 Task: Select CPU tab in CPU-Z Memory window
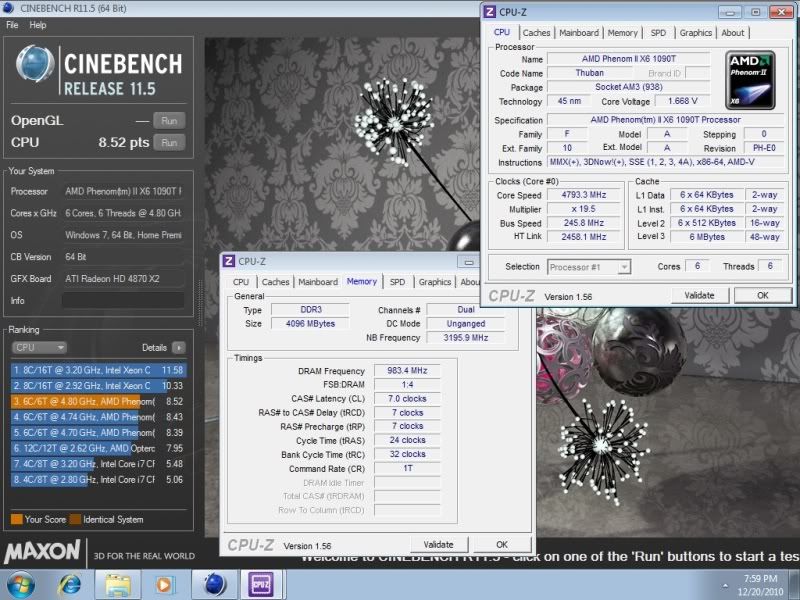click(x=241, y=282)
